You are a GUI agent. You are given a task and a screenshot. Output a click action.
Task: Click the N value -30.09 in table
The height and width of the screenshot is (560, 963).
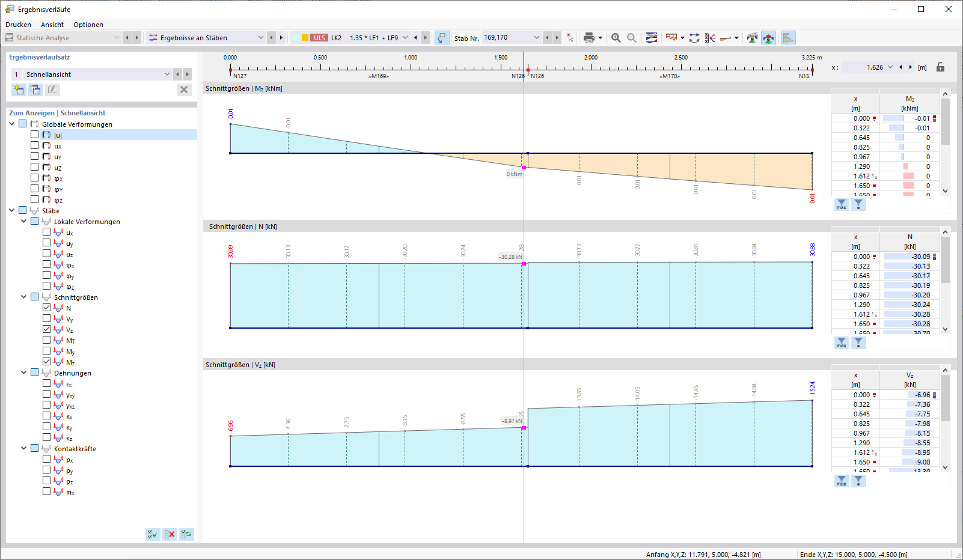point(909,257)
